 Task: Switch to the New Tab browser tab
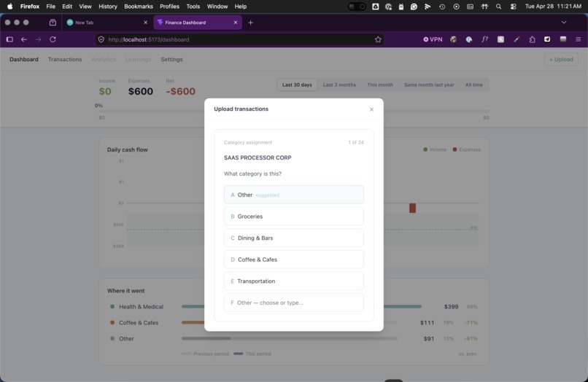click(107, 23)
